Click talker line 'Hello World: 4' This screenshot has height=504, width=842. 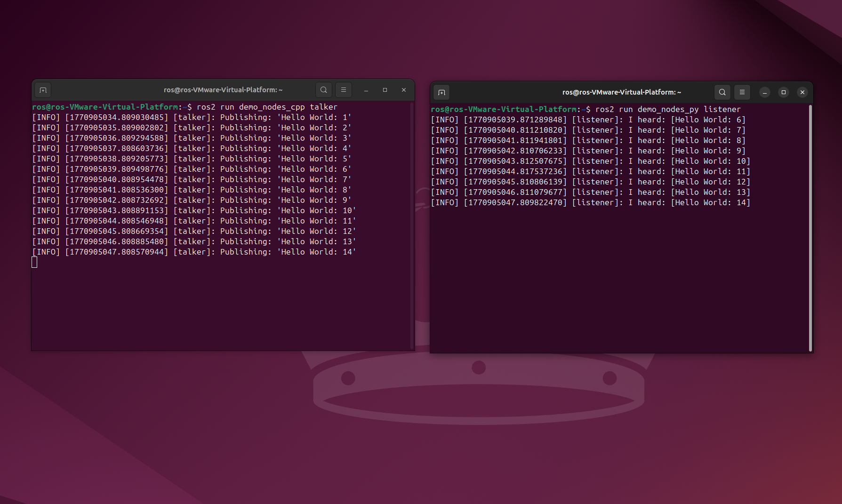[x=191, y=148]
